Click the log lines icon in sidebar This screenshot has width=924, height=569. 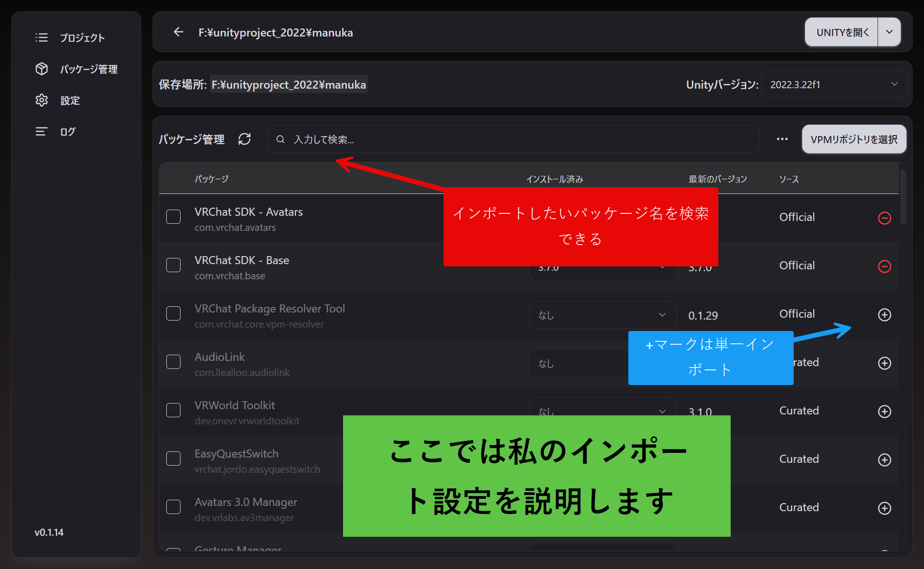[42, 131]
